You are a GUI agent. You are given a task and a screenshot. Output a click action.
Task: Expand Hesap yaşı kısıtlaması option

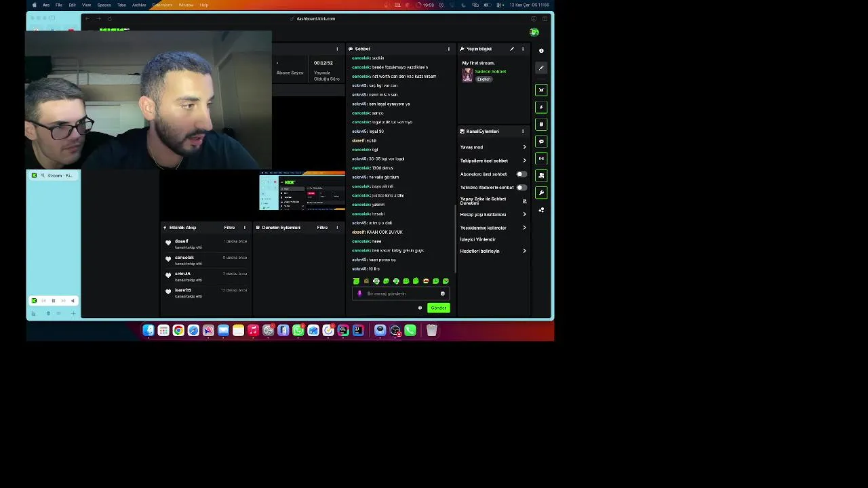click(492, 214)
